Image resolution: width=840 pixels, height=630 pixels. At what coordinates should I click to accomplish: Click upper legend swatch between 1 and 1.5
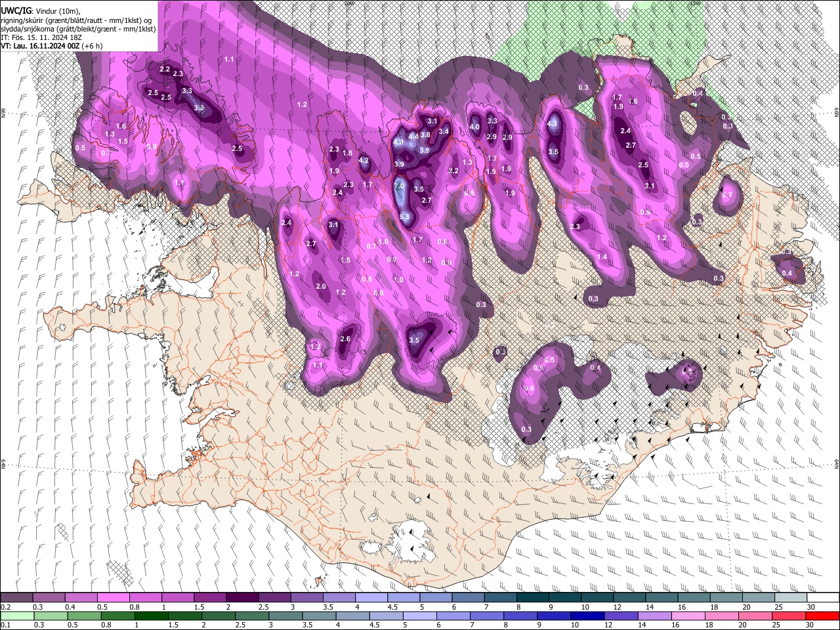[x=178, y=598]
